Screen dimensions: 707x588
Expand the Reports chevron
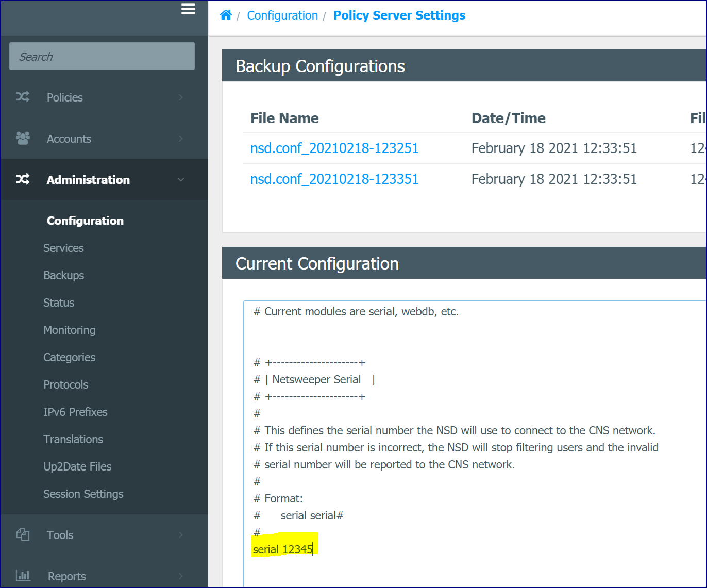click(x=181, y=576)
